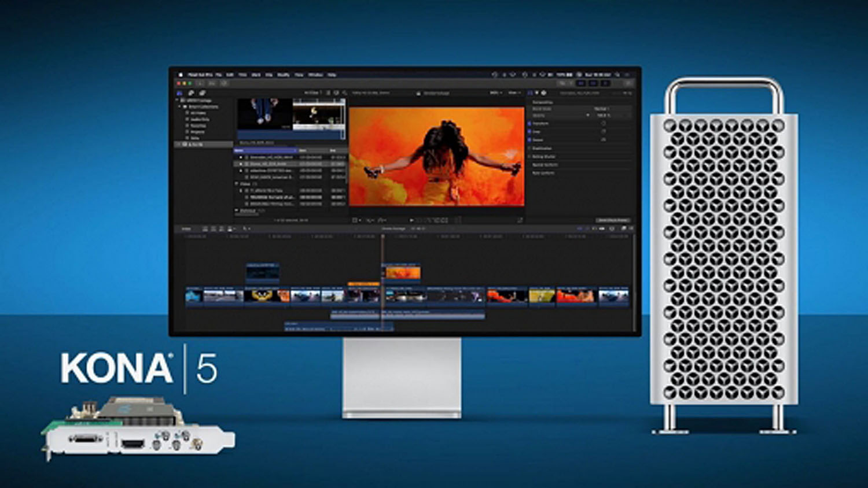Open the File menu
This screenshot has height=488, width=868.
pos(219,75)
